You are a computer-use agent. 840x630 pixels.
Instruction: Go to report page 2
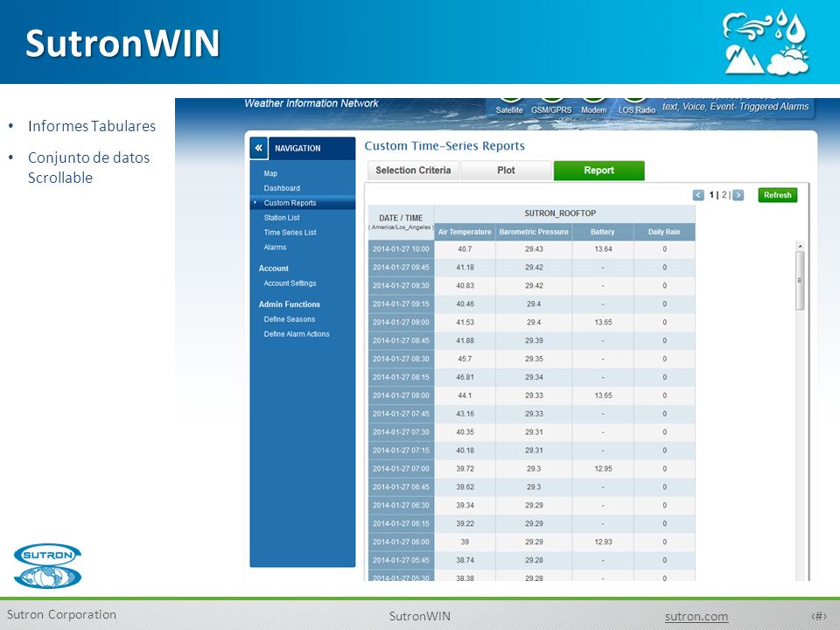click(724, 195)
